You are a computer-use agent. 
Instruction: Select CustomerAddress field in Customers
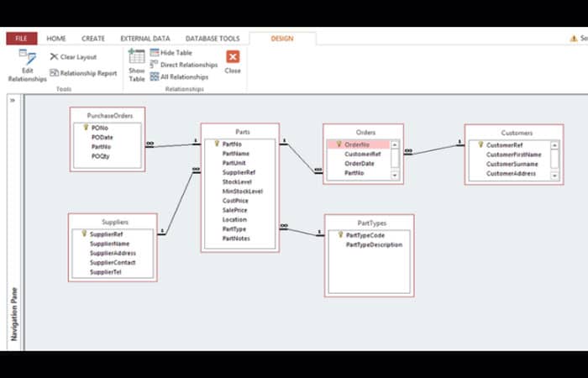tap(510, 173)
